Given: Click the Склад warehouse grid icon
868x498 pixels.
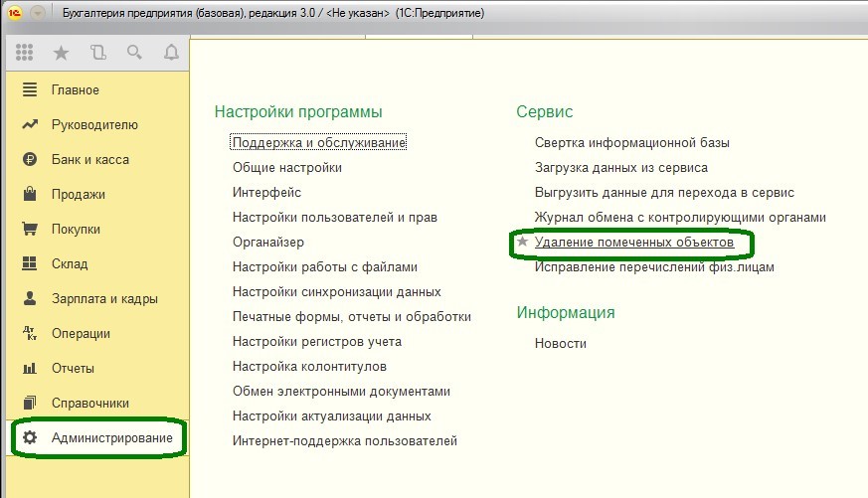Looking at the screenshot, I should coord(30,263).
